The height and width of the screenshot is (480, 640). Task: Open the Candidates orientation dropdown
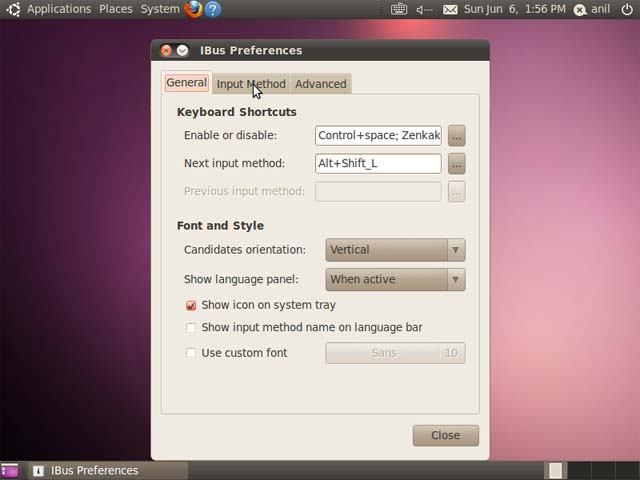click(x=396, y=250)
